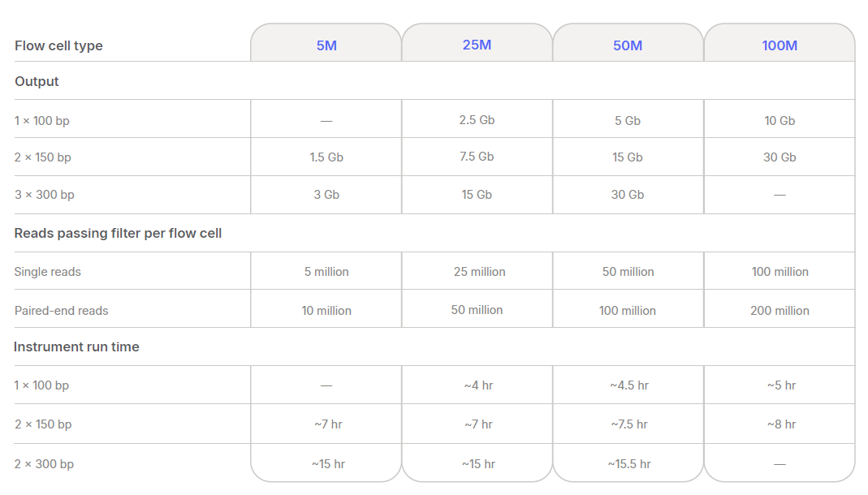Click the 1.5 Gb cell under 5M
868x495 pixels.
click(x=326, y=157)
